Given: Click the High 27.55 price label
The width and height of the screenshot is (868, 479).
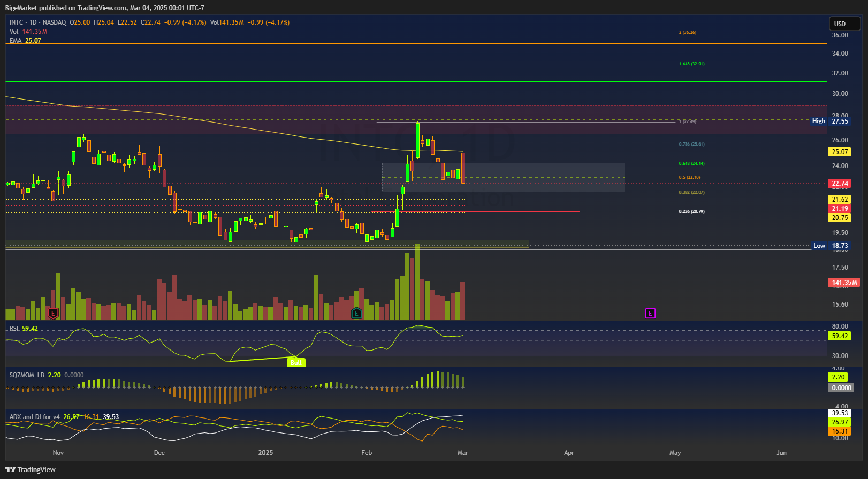Looking at the screenshot, I should click(830, 121).
